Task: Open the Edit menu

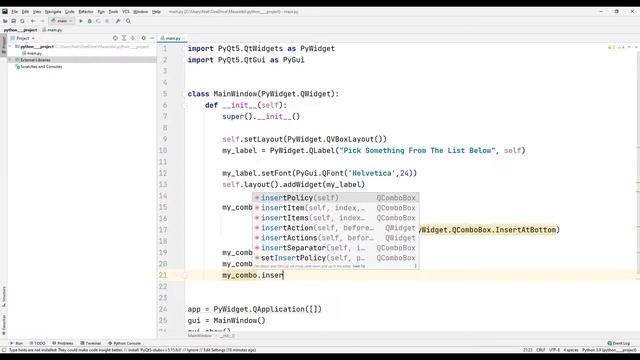Action: tap(25, 12)
